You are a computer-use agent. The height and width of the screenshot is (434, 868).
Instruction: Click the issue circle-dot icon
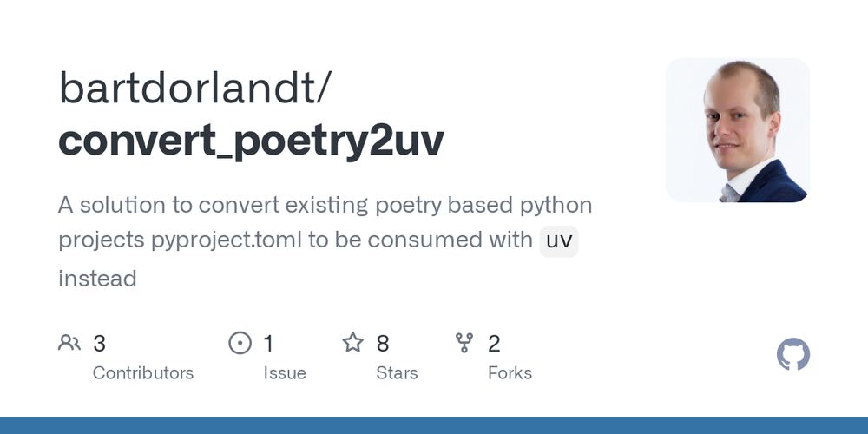(240, 343)
